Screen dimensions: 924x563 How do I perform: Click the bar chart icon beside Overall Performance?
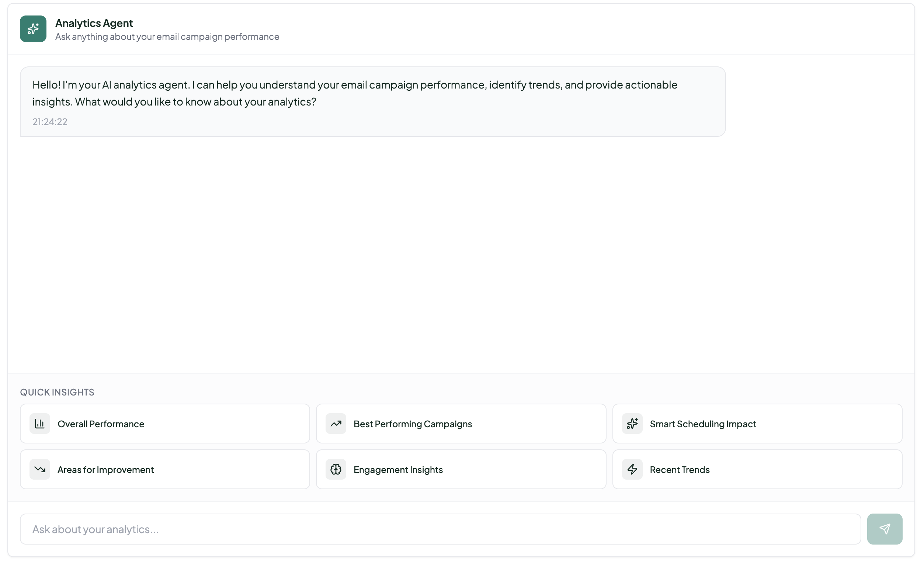coord(40,424)
